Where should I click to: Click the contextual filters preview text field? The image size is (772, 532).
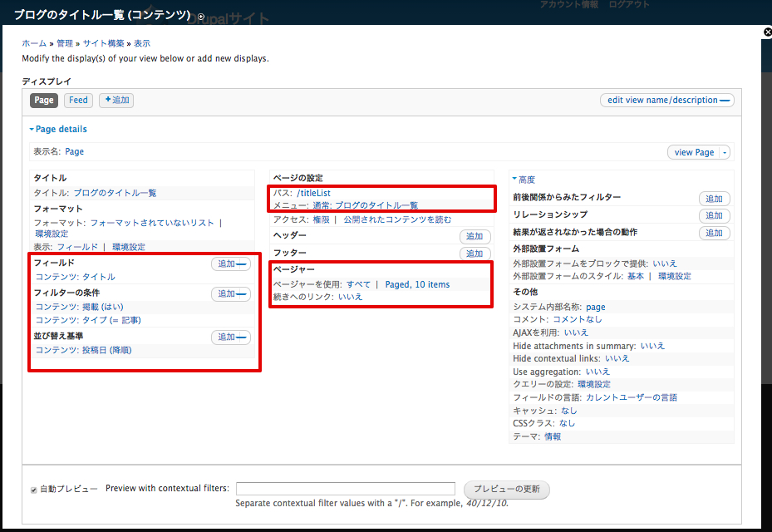pyautogui.click(x=346, y=489)
